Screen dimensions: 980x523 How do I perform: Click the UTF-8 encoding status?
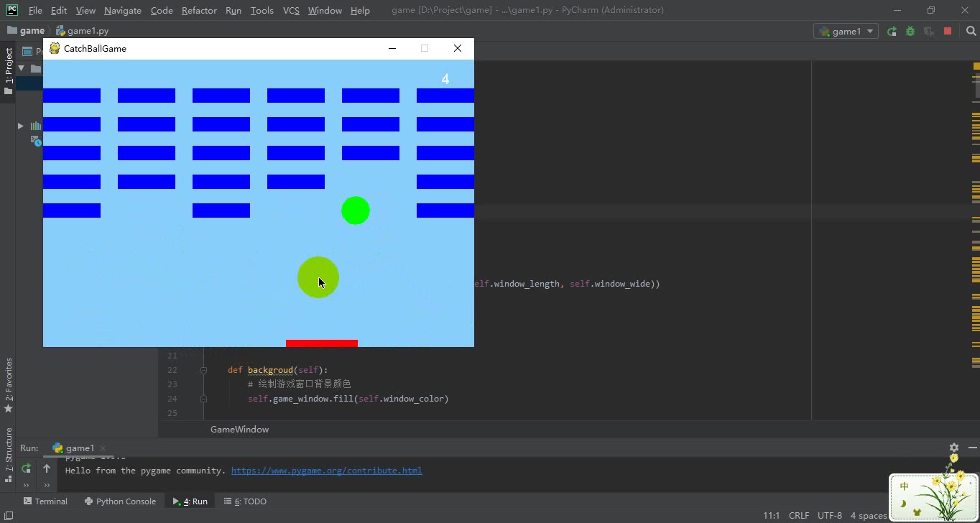[x=829, y=515]
